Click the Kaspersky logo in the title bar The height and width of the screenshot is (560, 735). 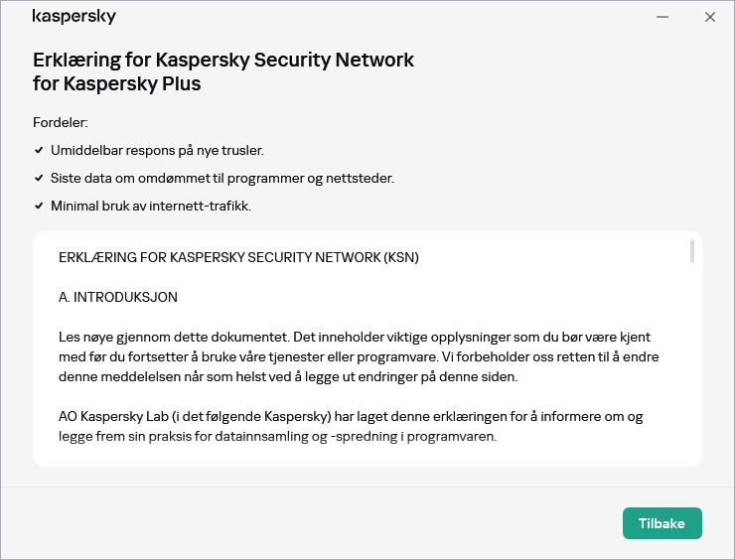click(74, 17)
